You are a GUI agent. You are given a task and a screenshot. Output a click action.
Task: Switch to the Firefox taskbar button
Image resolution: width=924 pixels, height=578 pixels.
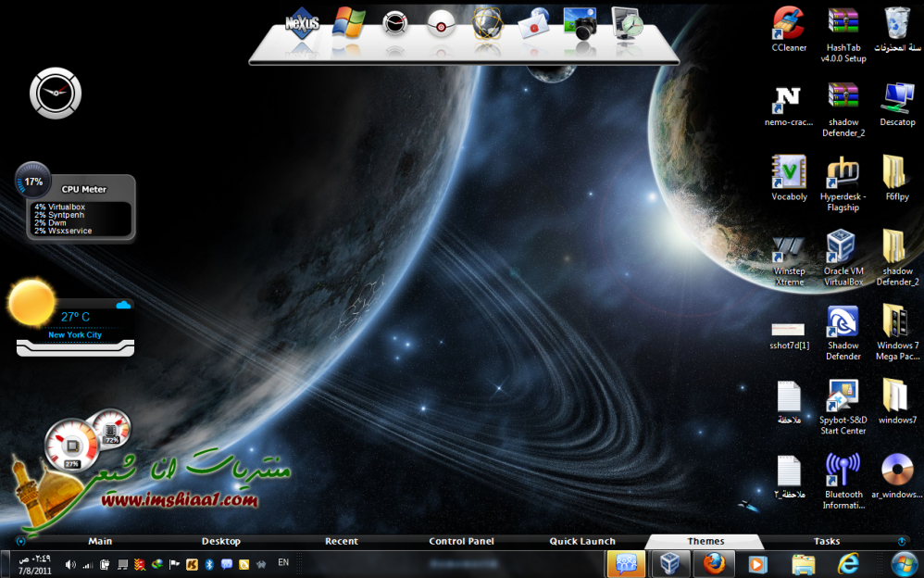point(714,564)
